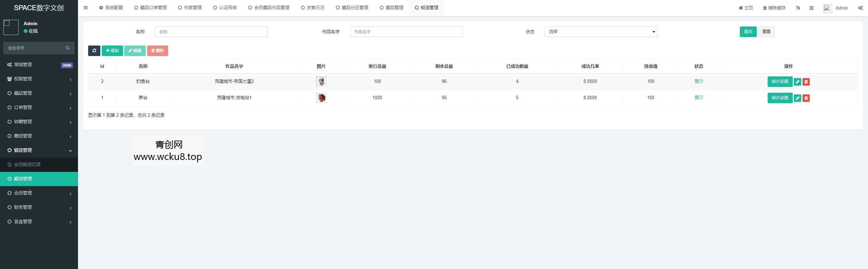
Task: Click 碎片设置 button for 茅台 row
Action: pos(780,98)
